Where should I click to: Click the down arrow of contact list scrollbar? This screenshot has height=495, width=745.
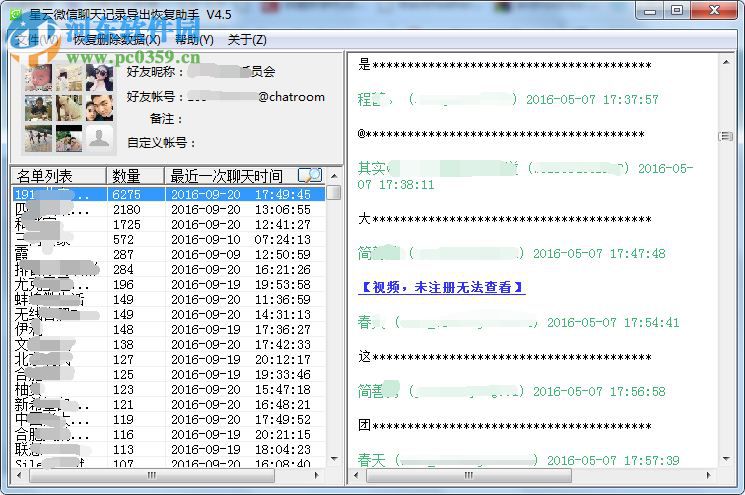click(334, 459)
